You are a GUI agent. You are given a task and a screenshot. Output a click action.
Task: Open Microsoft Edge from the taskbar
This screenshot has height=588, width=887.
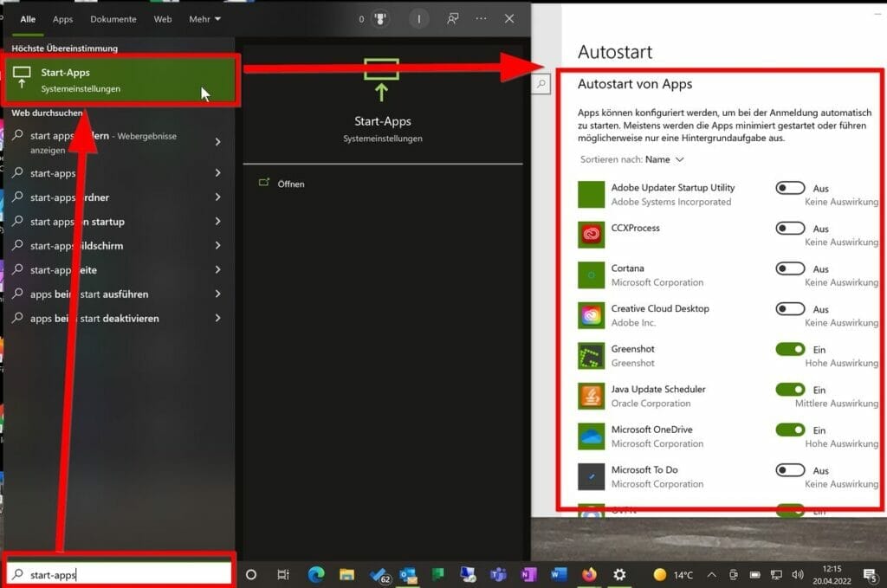(x=316, y=574)
